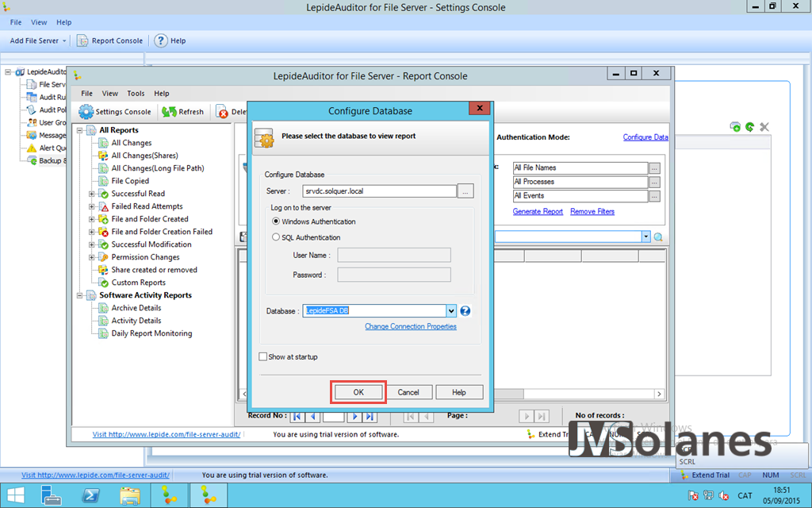Screen dimensions: 812x508
Task: Click the blue help icon beside Database
Action: [x=465, y=311]
